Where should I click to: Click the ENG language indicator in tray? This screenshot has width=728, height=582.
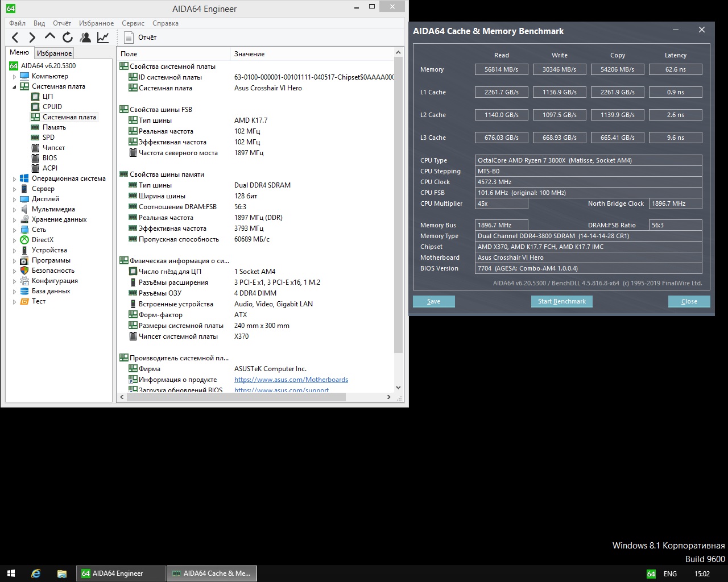pos(670,574)
